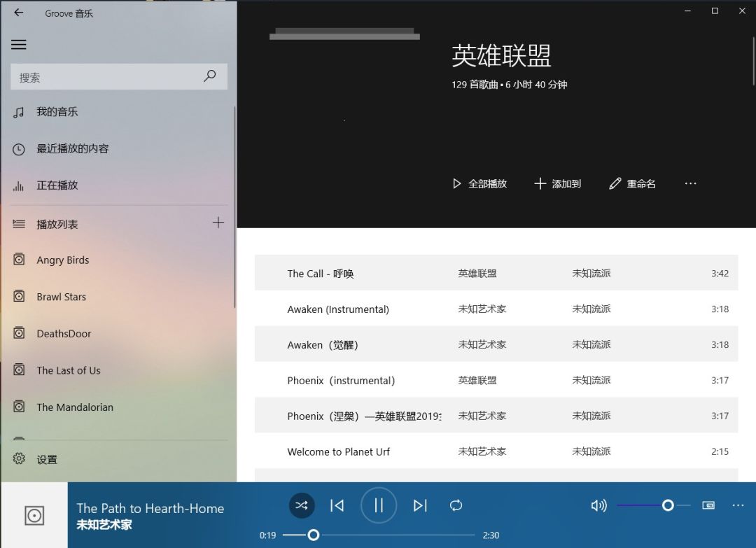The image size is (756, 548).
Task: Click artist 未知艺术家 in Awaken (Instrumental) row
Action: (482, 309)
